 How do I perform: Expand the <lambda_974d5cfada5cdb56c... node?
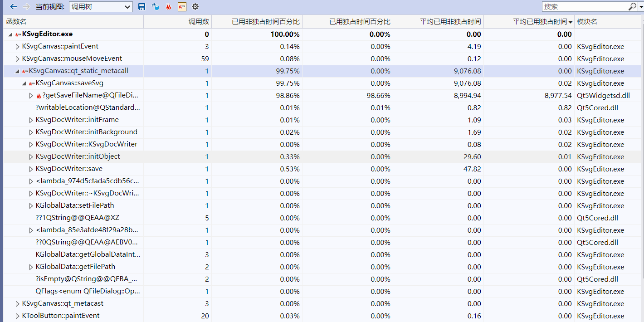tap(31, 181)
